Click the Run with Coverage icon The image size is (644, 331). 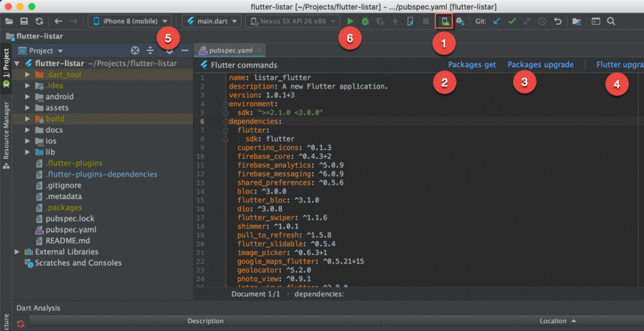click(x=380, y=21)
